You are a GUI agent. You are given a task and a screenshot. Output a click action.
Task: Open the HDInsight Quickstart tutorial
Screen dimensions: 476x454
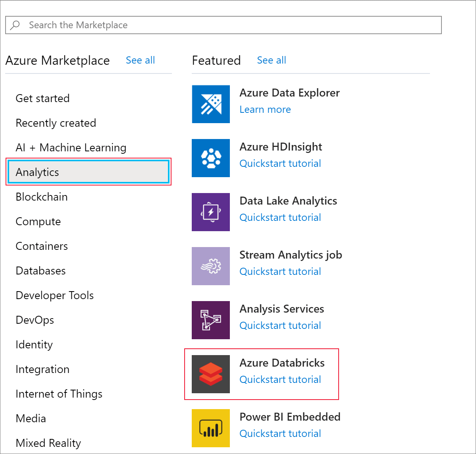click(x=280, y=163)
